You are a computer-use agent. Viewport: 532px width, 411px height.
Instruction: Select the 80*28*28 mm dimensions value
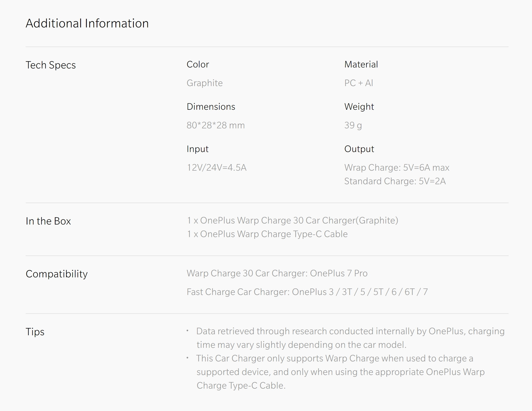pyautogui.click(x=216, y=125)
